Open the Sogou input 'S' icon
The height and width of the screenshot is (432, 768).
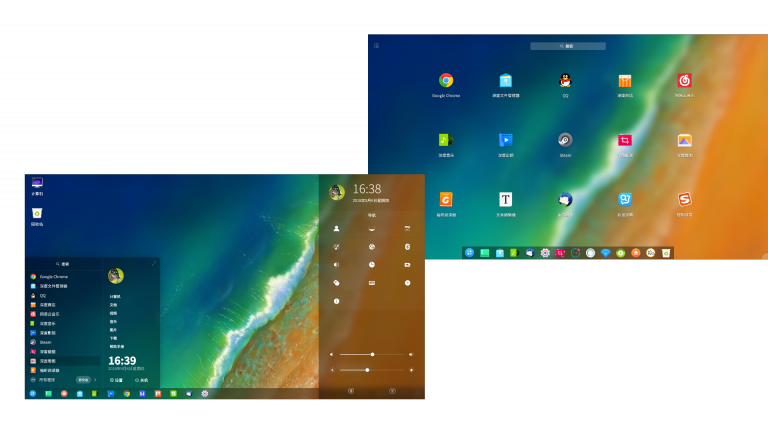pos(684,199)
